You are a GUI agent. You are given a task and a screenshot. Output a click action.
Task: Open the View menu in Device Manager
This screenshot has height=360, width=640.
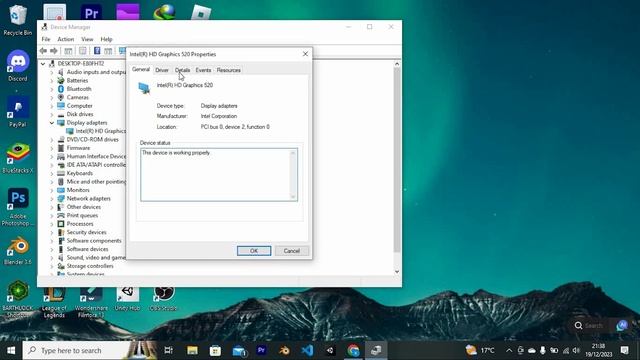[x=87, y=39]
